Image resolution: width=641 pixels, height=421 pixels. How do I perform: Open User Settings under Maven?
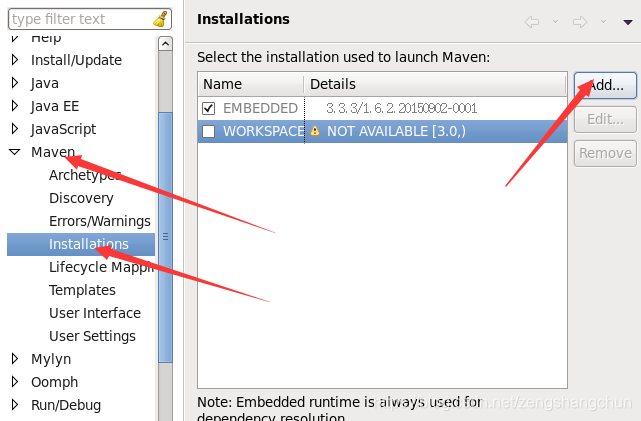[92, 336]
